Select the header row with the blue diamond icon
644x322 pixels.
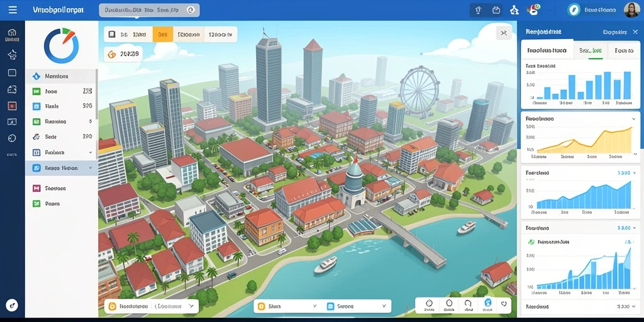point(61,76)
